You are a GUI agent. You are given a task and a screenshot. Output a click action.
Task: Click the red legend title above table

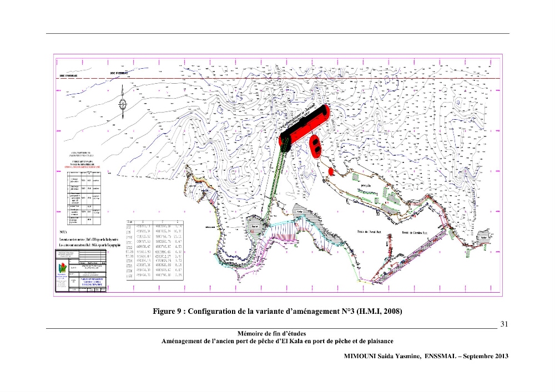tap(82, 166)
